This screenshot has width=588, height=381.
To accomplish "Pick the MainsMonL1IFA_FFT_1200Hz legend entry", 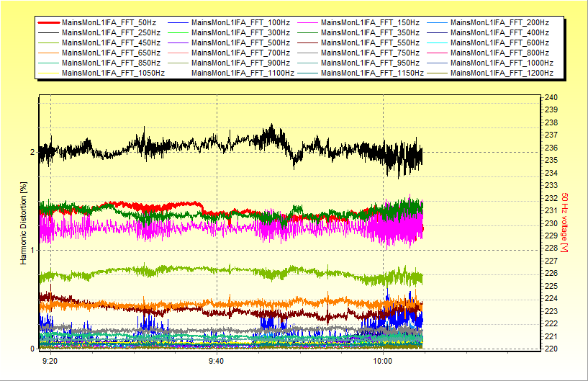I will point(502,73).
